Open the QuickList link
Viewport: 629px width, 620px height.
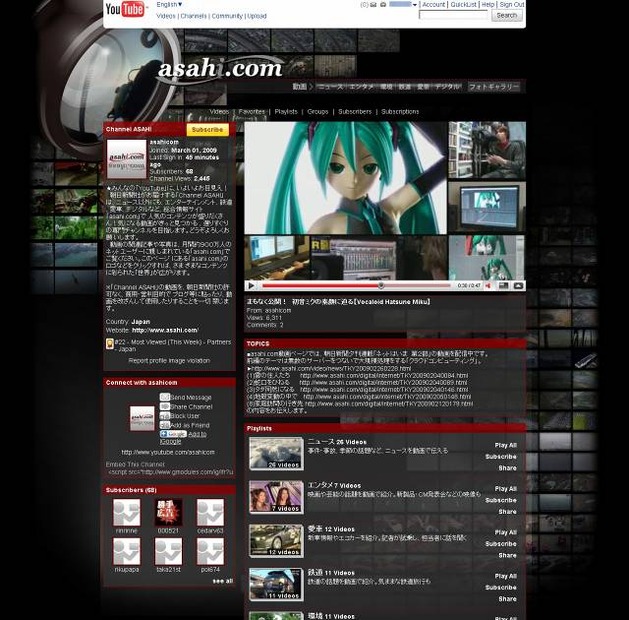pyautogui.click(x=463, y=4)
